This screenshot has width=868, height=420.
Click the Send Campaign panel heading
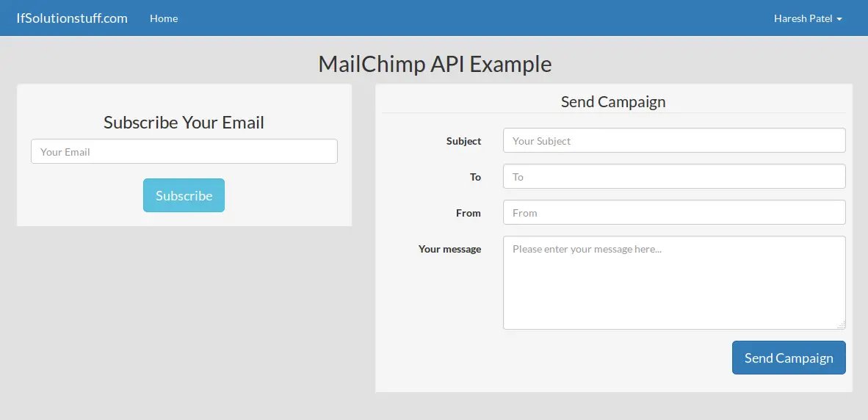click(613, 102)
